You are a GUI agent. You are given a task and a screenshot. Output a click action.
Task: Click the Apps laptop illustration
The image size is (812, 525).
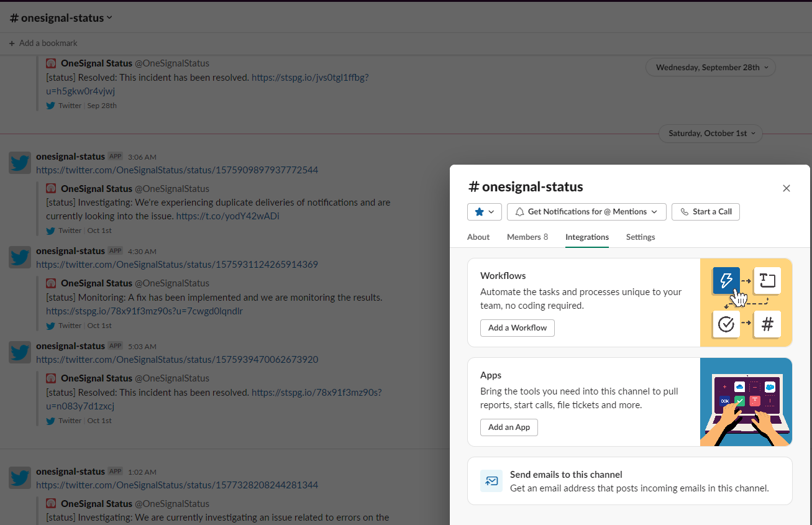click(746, 402)
